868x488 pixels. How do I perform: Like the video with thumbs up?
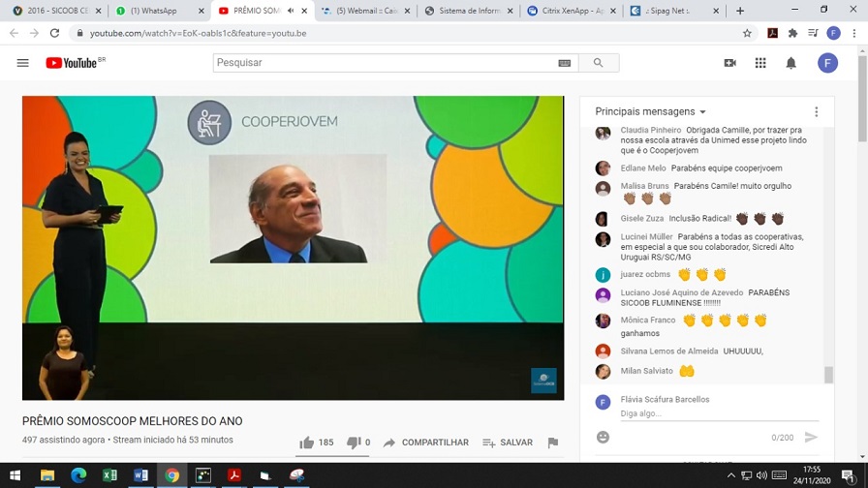(x=307, y=442)
